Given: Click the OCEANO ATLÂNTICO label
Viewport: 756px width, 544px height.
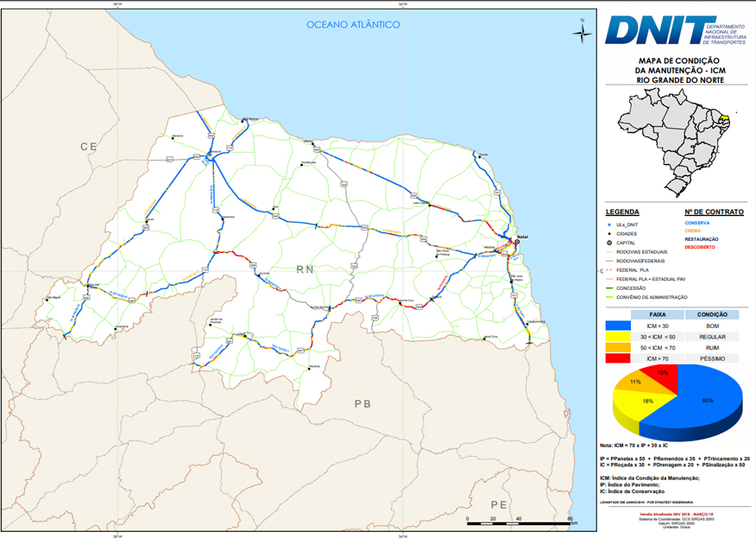Looking at the screenshot, I should [353, 24].
